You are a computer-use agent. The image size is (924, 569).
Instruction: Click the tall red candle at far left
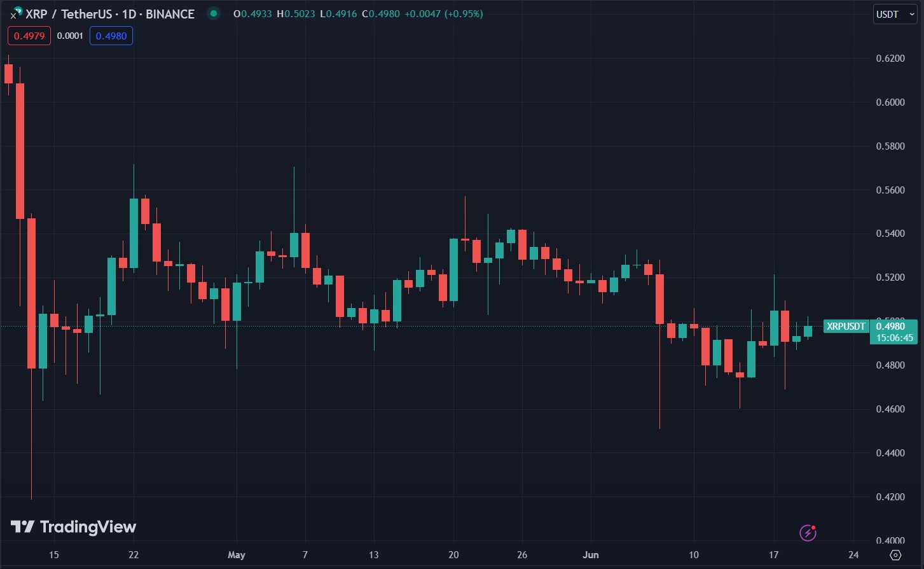(x=20, y=151)
